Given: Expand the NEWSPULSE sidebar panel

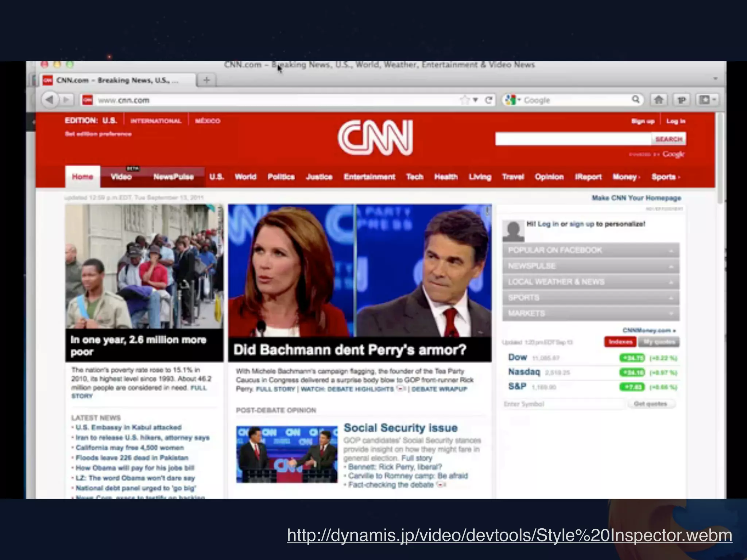Looking at the screenshot, I should pyautogui.click(x=591, y=266).
